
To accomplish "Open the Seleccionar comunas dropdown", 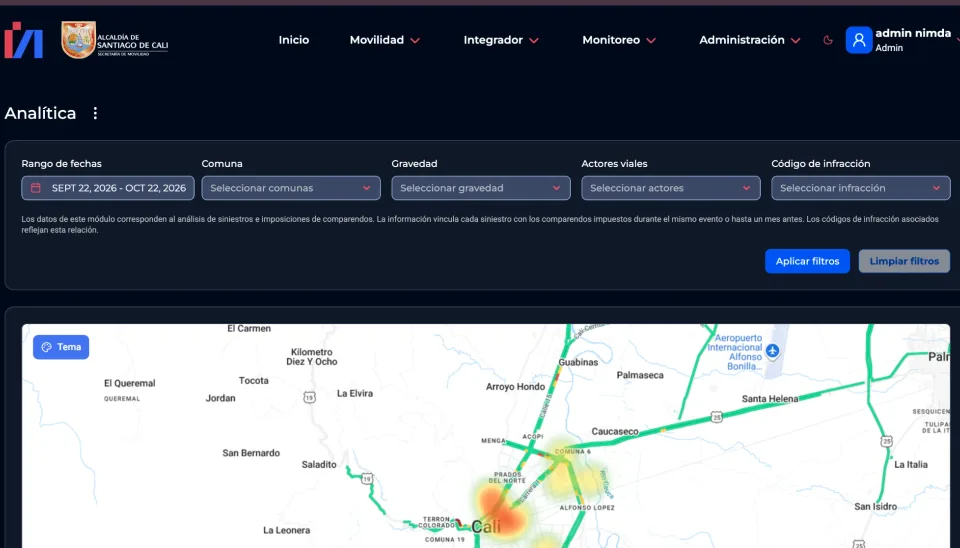I will pos(291,188).
